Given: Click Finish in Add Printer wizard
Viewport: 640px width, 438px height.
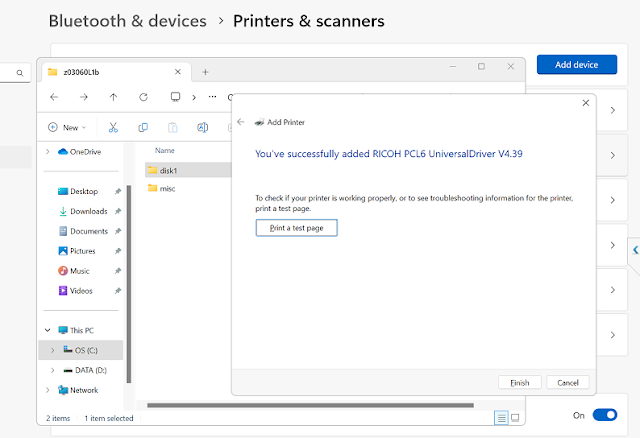Looking at the screenshot, I should 519,382.
